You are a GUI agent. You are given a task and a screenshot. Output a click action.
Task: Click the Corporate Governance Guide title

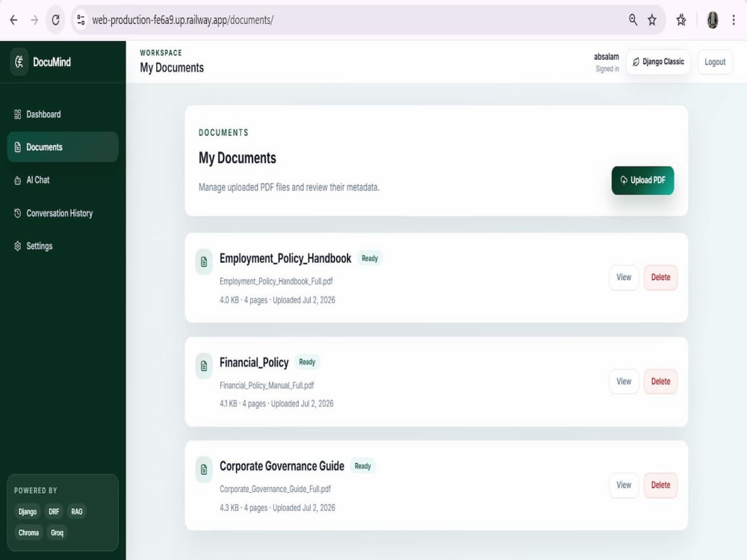point(282,466)
